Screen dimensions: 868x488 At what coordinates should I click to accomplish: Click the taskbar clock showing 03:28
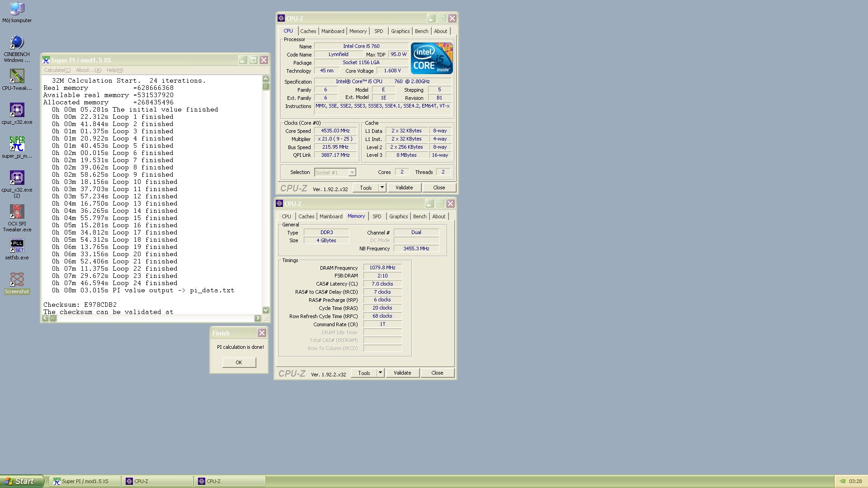click(855, 481)
